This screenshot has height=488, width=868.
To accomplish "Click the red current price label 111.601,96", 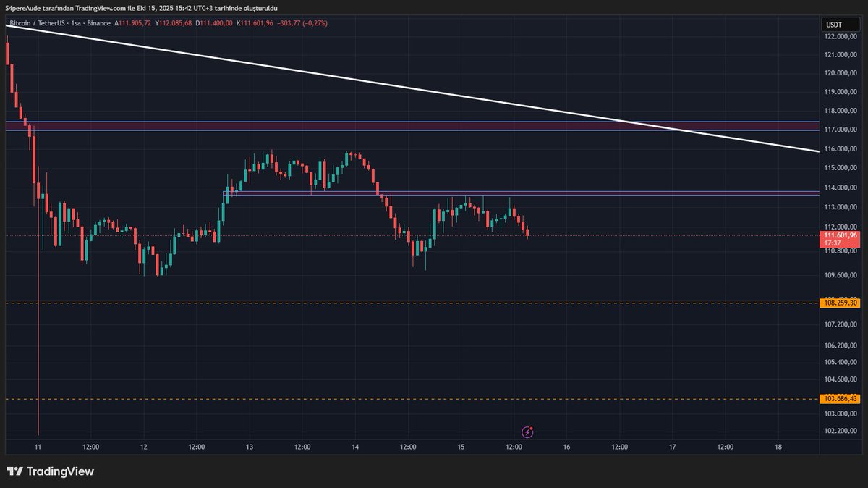I will click(841, 238).
